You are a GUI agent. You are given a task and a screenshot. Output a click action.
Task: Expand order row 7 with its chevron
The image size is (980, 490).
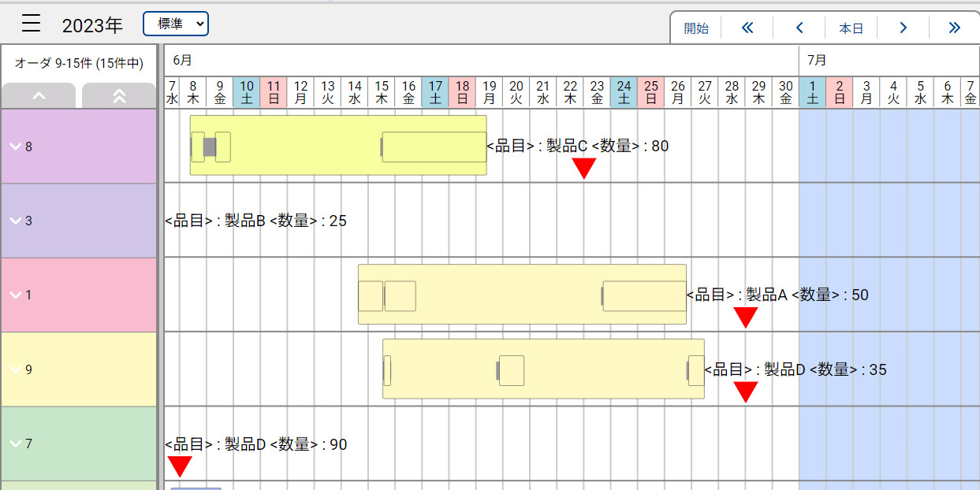tap(16, 444)
